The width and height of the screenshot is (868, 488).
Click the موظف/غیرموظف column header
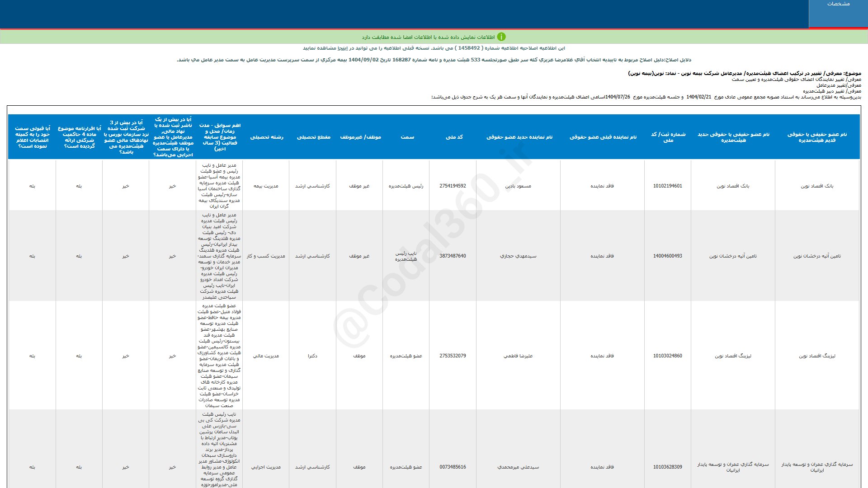(x=360, y=137)
